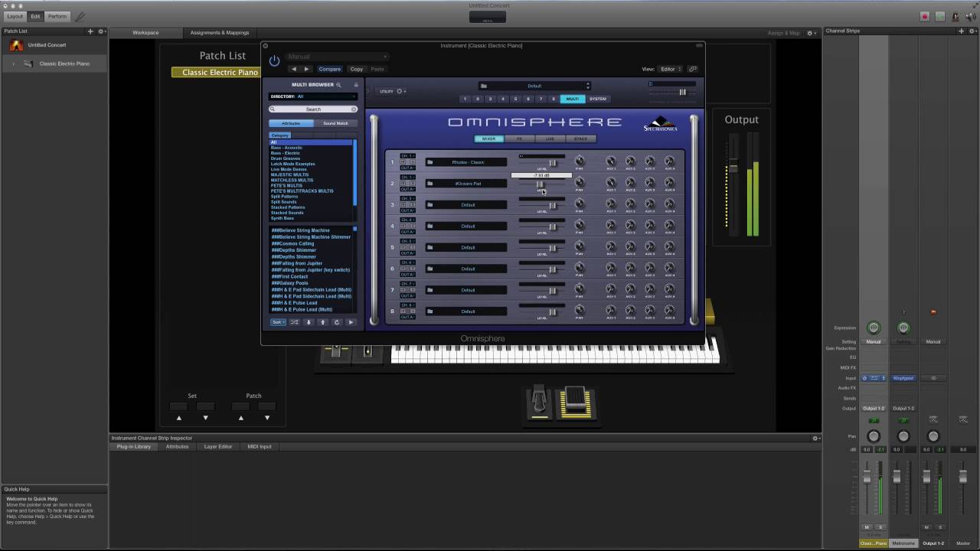This screenshot has height=551, width=980.
Task: Click the Omnisphere master volume slider
Action: pos(682,92)
